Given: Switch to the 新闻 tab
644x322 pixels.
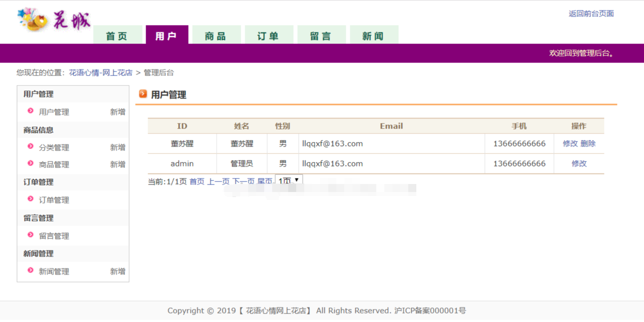Looking at the screenshot, I should tap(374, 35).
